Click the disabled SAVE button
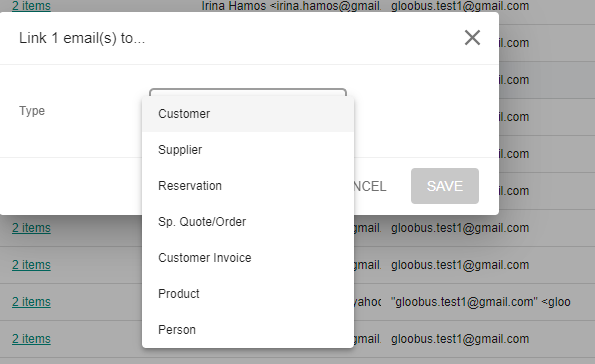Image resolution: width=595 pixels, height=364 pixels. click(445, 186)
